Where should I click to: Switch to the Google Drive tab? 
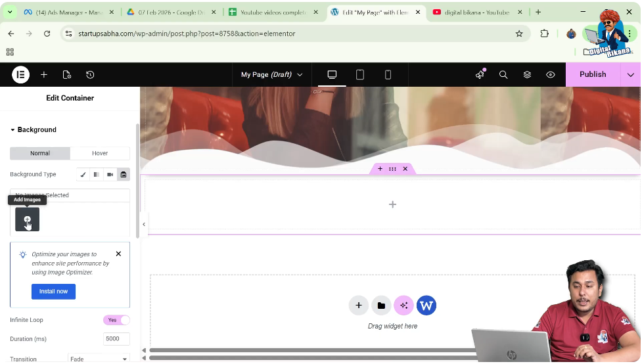170,12
